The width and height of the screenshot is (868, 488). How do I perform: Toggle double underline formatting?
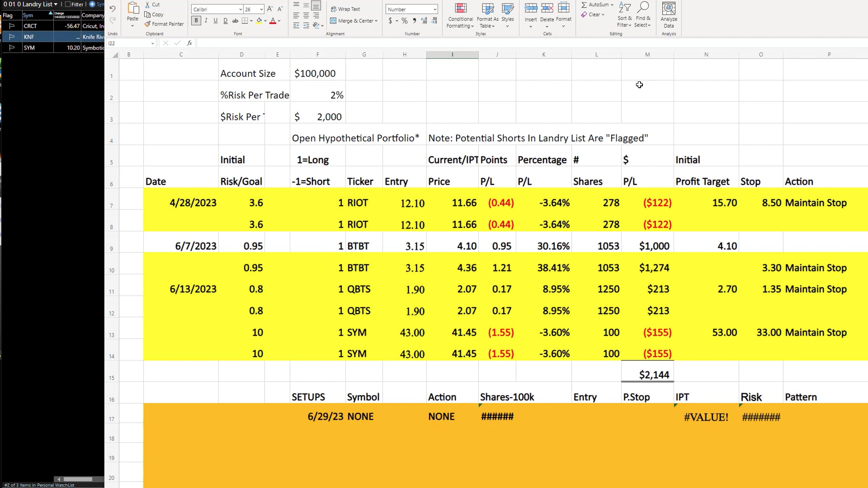pyautogui.click(x=225, y=21)
